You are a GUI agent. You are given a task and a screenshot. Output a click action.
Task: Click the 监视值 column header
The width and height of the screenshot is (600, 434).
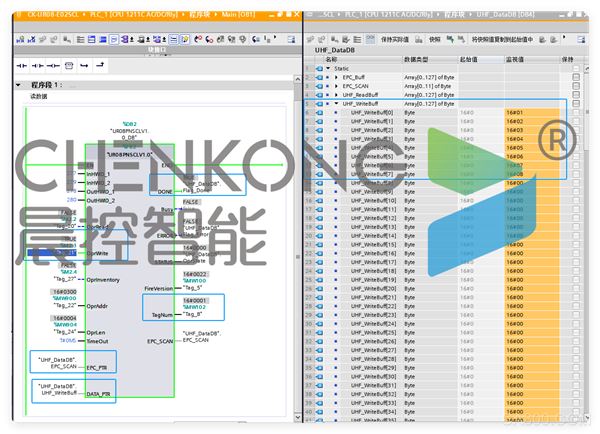point(515,59)
